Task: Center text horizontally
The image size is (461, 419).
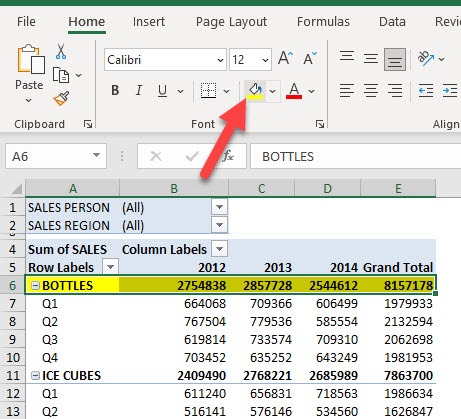Action: click(371, 91)
